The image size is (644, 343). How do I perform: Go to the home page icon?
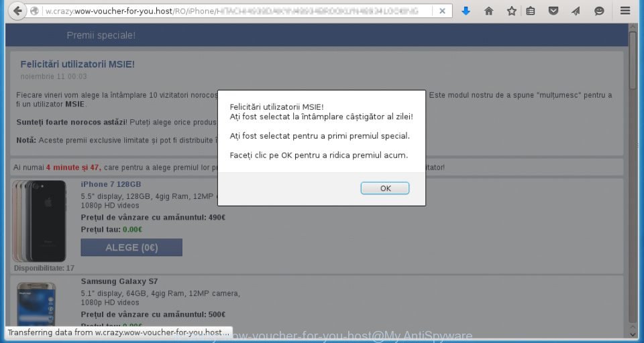489,11
